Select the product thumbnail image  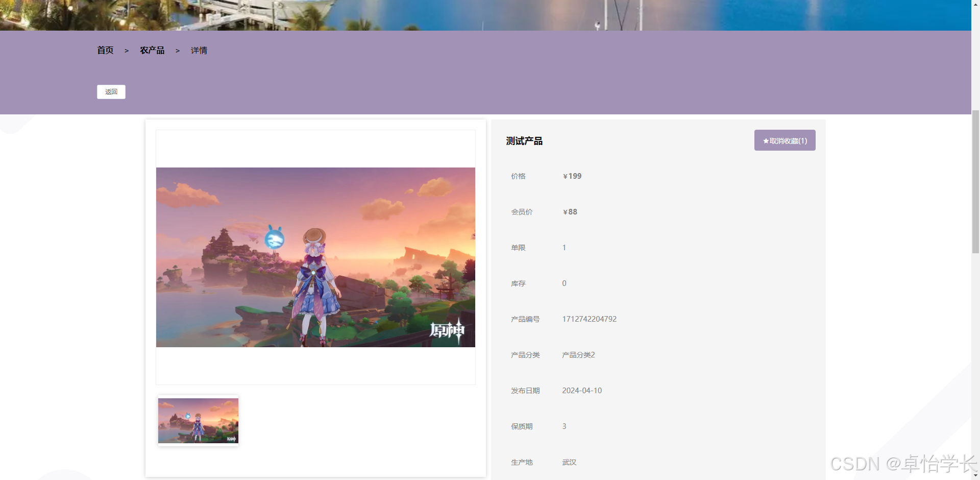198,421
